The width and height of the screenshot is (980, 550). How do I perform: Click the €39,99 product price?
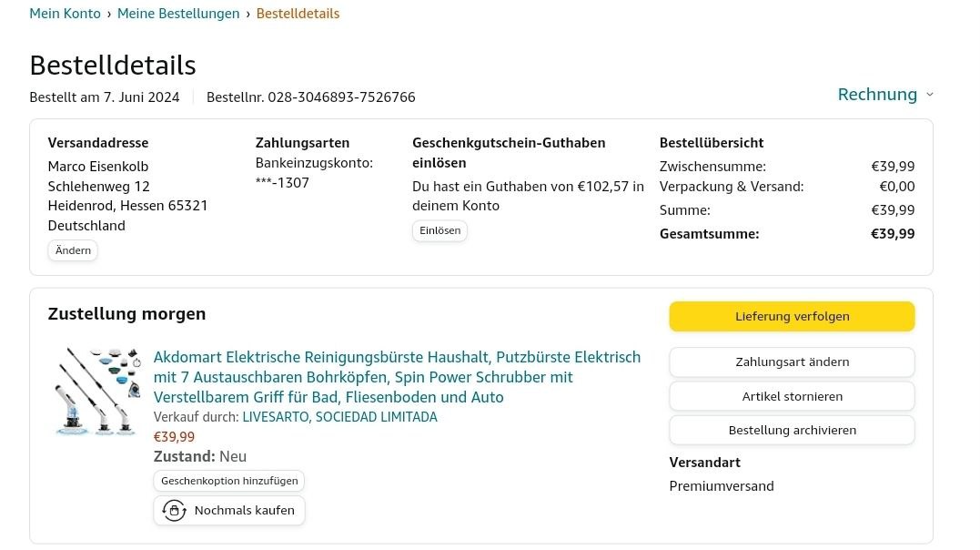(x=174, y=437)
